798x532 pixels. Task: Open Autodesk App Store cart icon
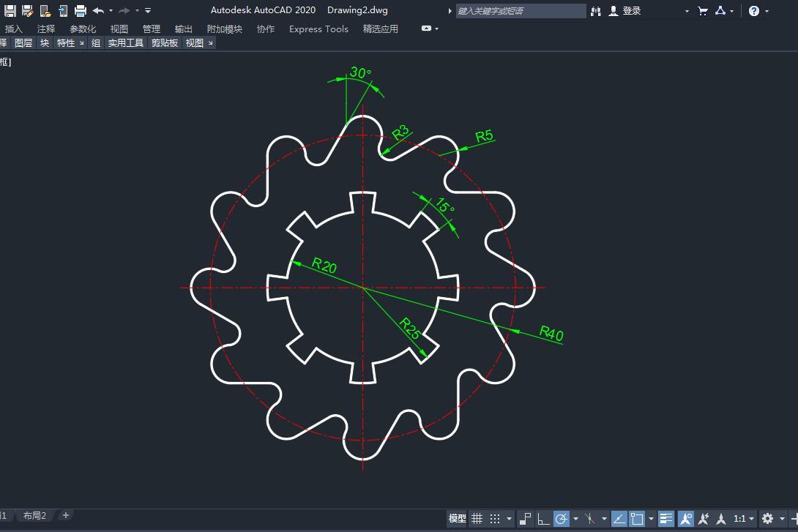[703, 11]
